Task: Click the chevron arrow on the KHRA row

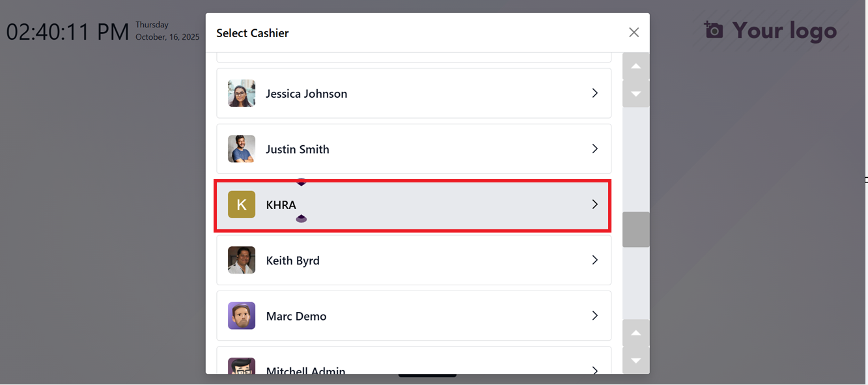Action: [595, 205]
